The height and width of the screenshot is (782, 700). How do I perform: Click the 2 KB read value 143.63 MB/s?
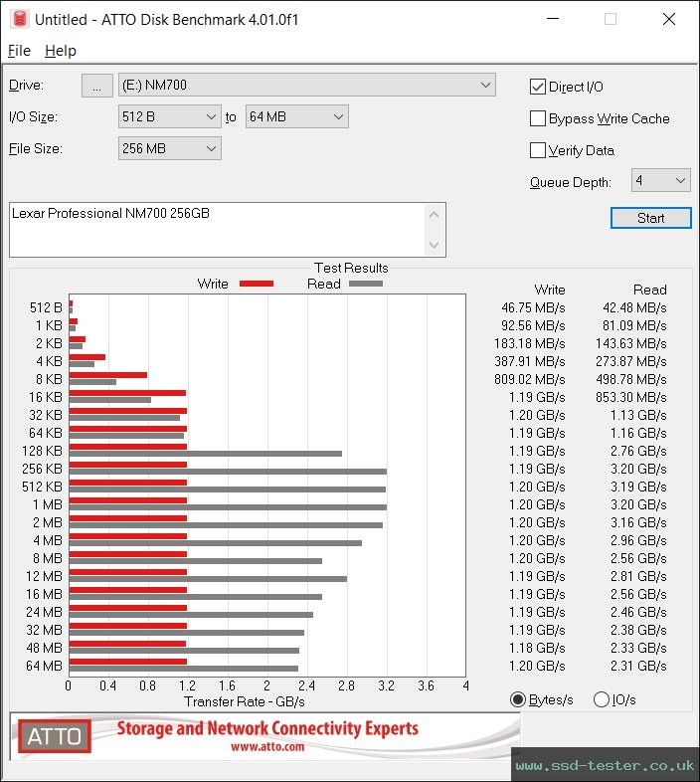click(630, 343)
